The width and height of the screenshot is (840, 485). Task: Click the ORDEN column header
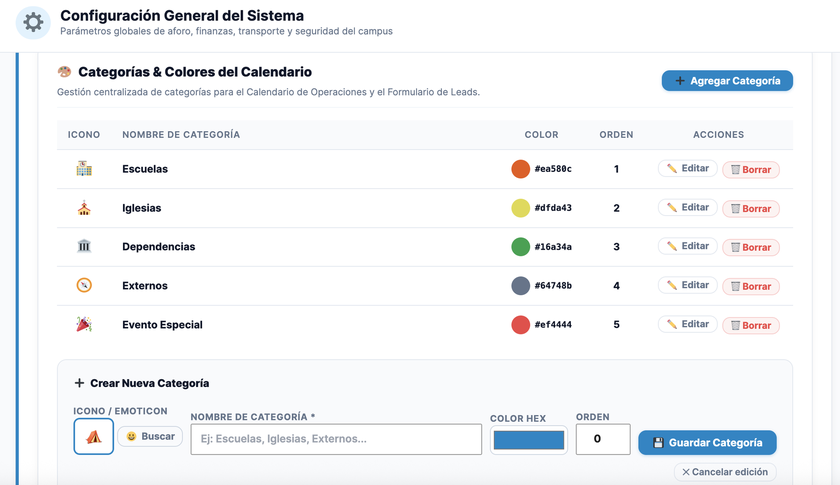(x=616, y=135)
